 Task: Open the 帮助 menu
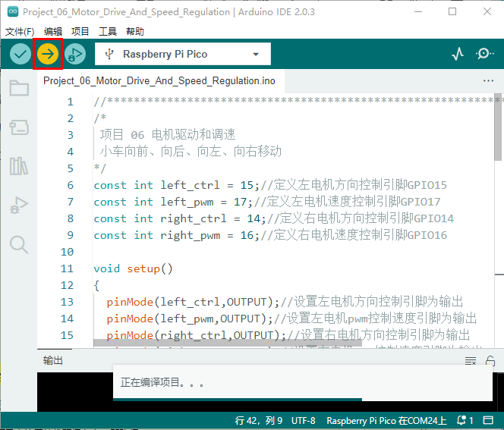[x=135, y=31]
